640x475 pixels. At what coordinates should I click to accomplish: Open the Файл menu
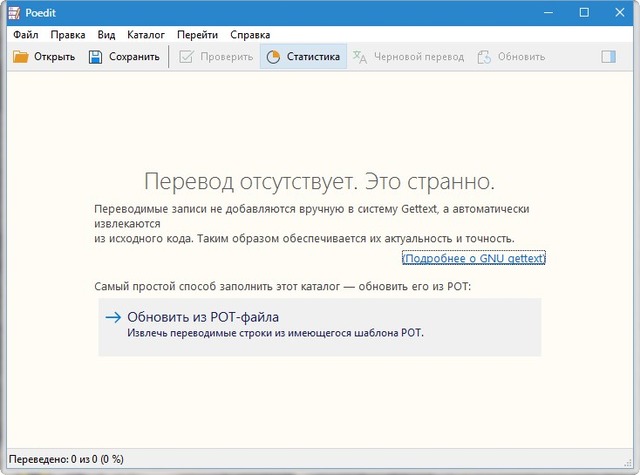coord(26,34)
